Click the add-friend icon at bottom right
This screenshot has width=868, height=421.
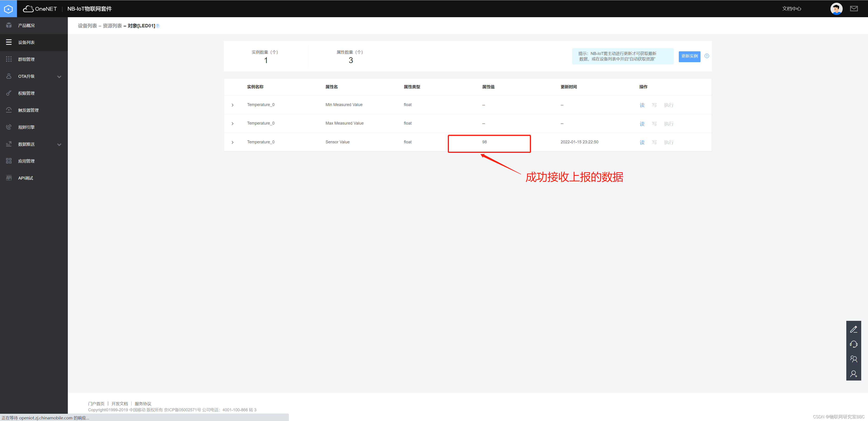pyautogui.click(x=854, y=374)
